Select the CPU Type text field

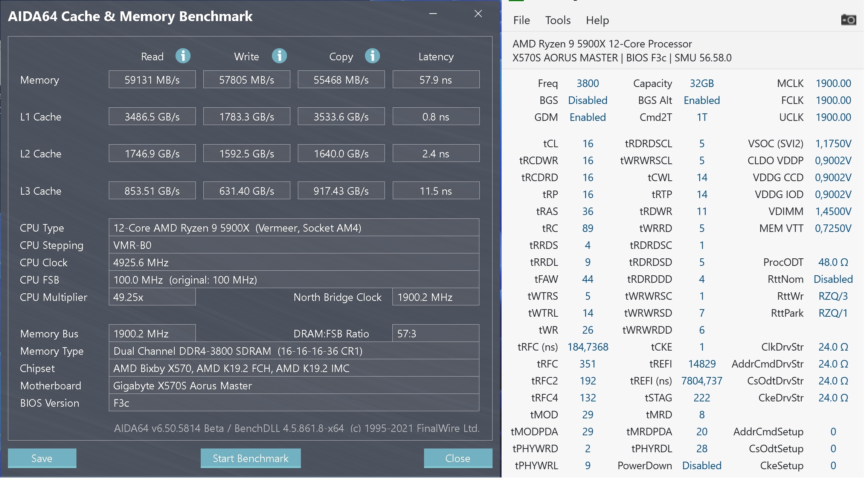point(294,228)
